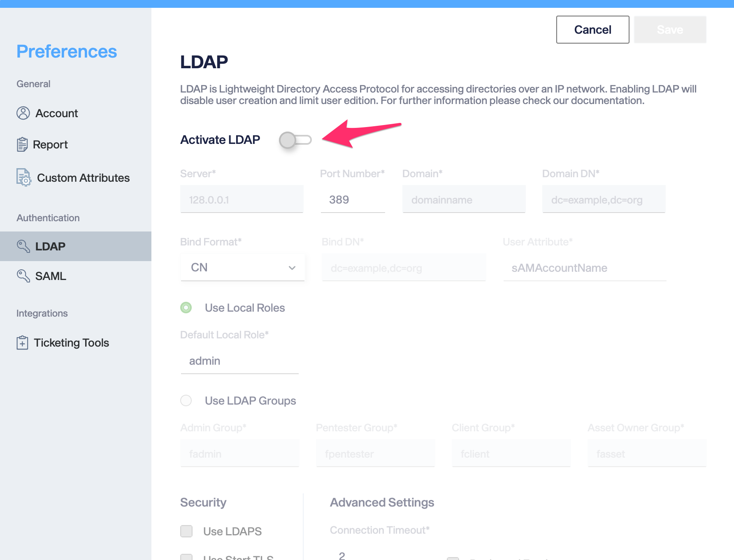Click the Custom Attributes gear-document icon
Image resolution: width=734 pixels, height=560 pixels.
(x=23, y=177)
